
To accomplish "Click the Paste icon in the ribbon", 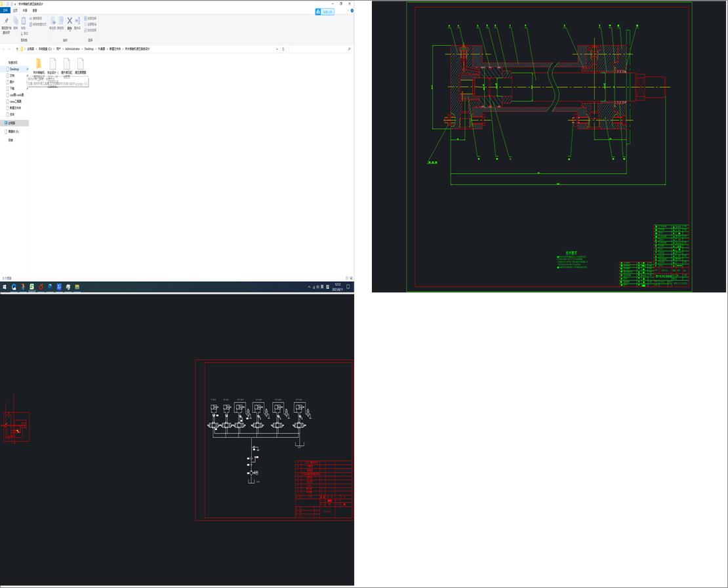I will (24, 22).
